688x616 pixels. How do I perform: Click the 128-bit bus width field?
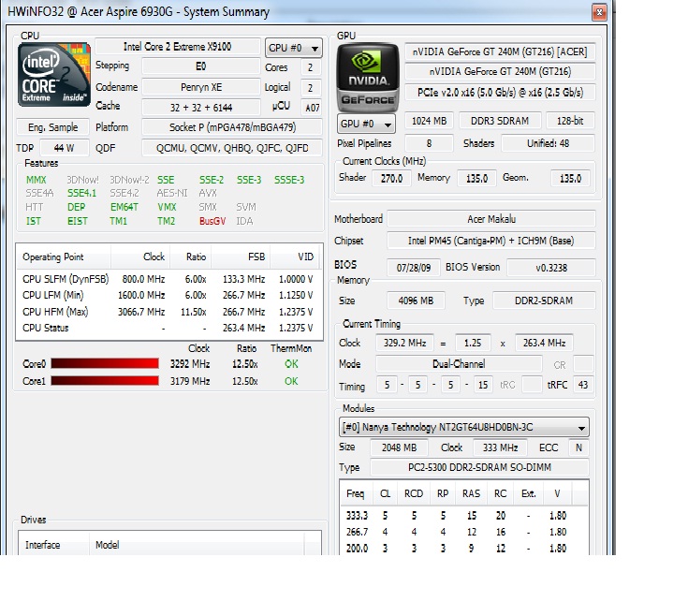tap(570, 121)
